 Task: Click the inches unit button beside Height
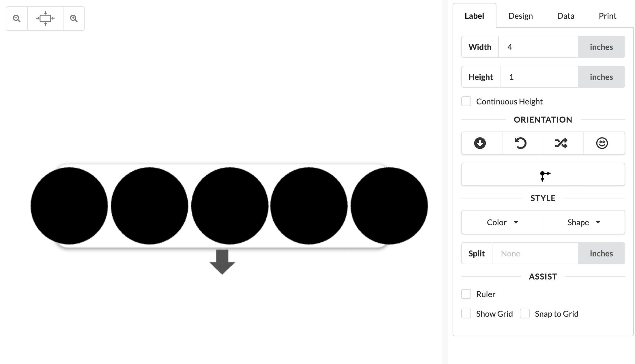(x=602, y=77)
